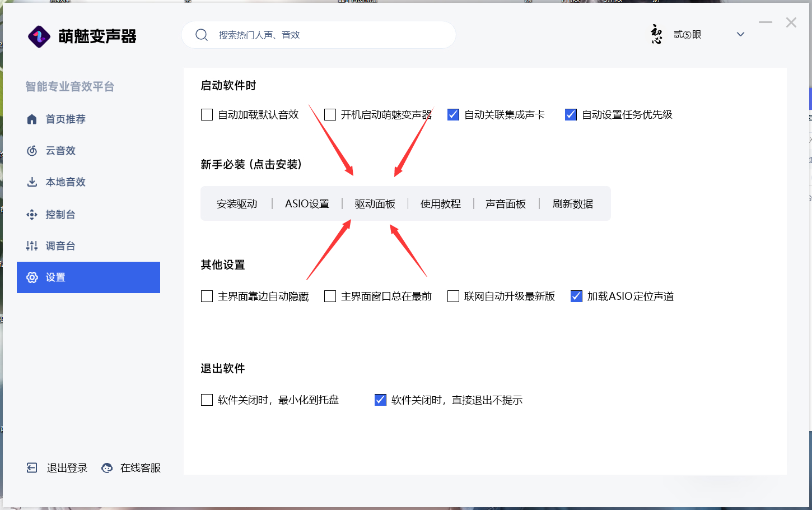
Task: Tick 主界面靠边自动隐藏 checkbox
Action: 207,296
